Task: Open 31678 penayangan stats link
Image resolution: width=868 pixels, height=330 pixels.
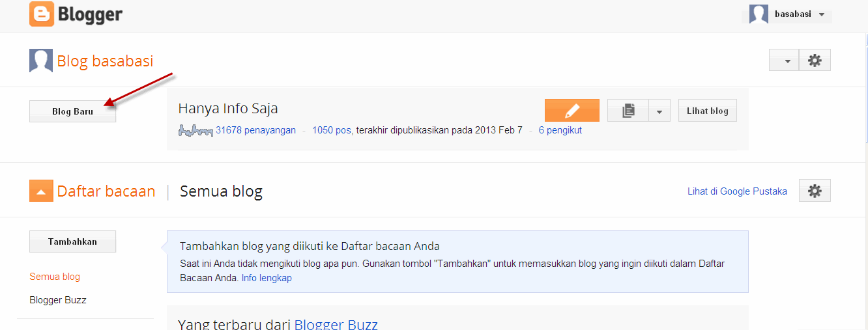Action: (256, 130)
